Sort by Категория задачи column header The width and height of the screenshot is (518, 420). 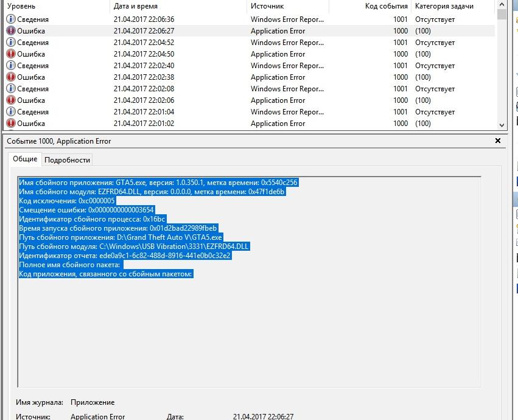(453, 6)
